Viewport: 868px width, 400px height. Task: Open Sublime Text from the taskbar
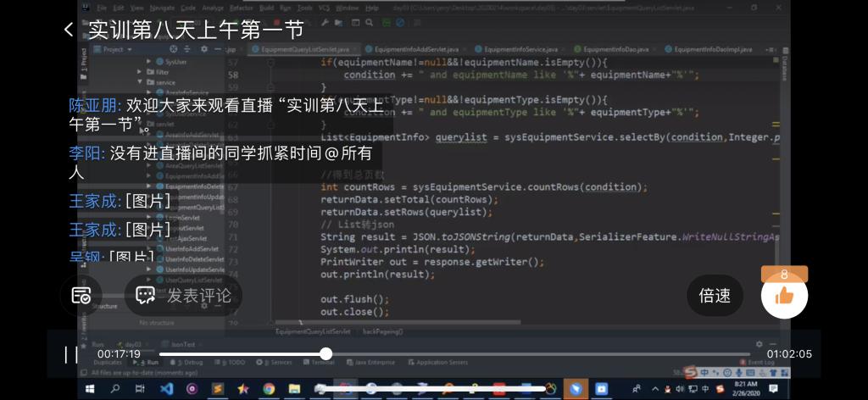point(218,389)
